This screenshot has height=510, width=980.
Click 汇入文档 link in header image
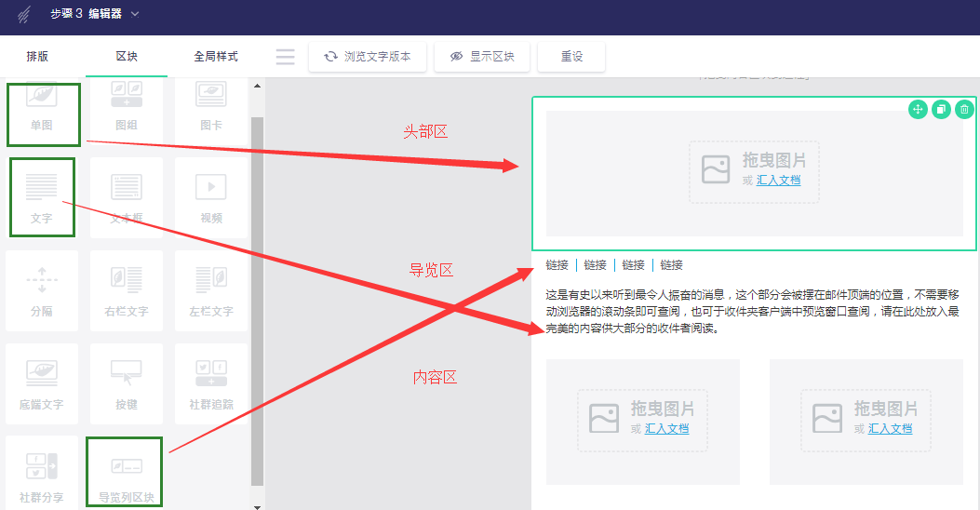click(778, 181)
